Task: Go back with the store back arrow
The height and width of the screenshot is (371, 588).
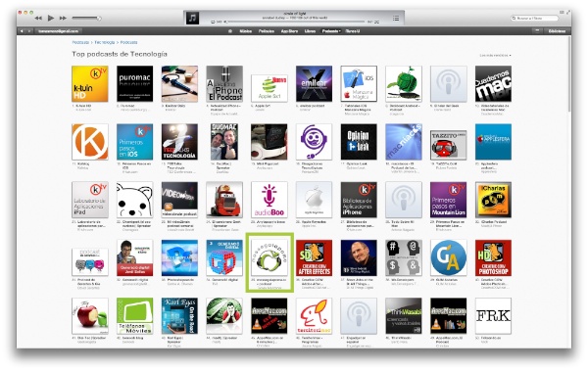Action: point(23,31)
